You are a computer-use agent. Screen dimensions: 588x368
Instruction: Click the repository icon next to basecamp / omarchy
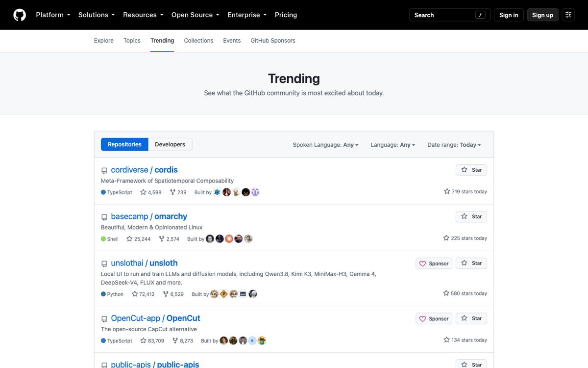pos(104,217)
